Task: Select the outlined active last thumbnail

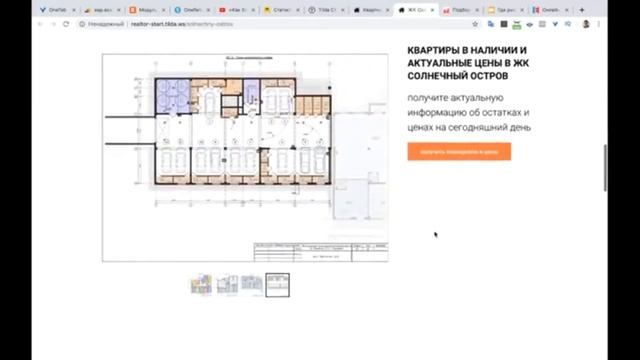Action: coord(278,285)
